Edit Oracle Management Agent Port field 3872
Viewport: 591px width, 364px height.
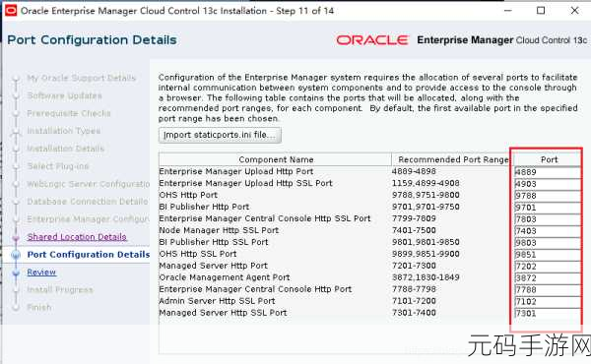tap(548, 278)
